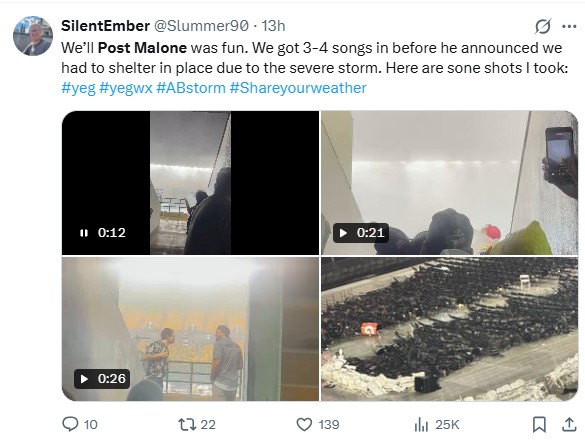The height and width of the screenshot is (442, 585).
Task: Repost the tweet via the retweet icon
Action: (x=187, y=424)
